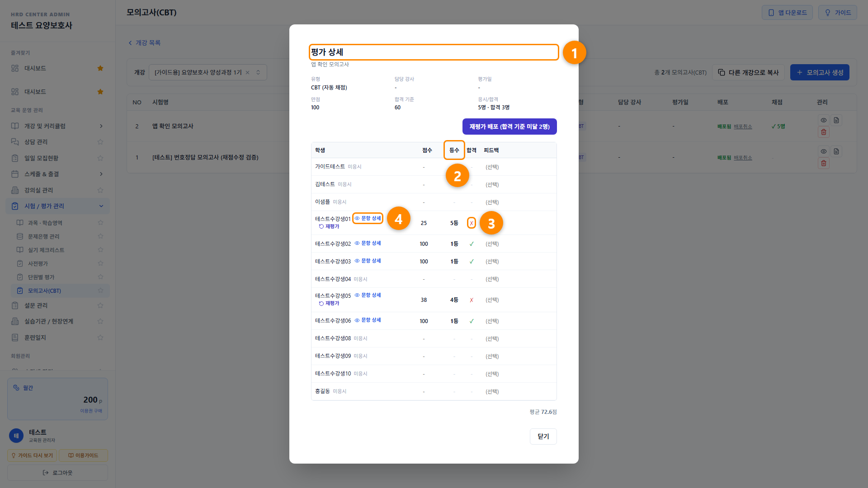
Task: Click 모의고사 생성 button
Action: click(820, 72)
